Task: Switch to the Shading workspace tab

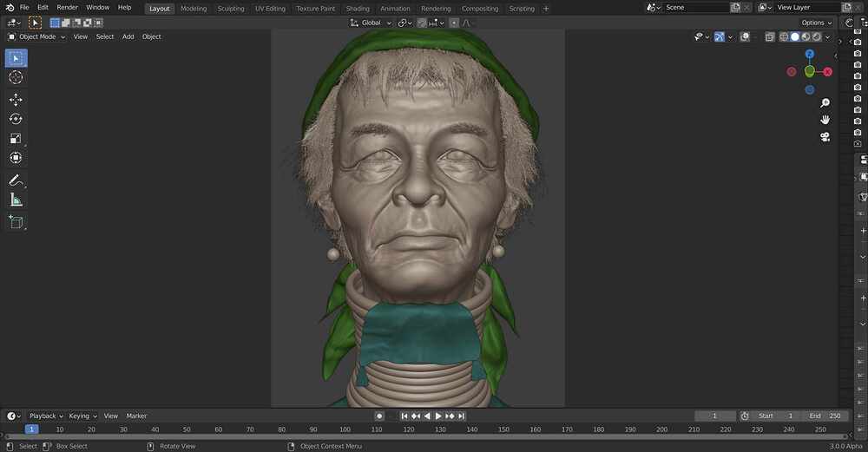Action: (358, 9)
